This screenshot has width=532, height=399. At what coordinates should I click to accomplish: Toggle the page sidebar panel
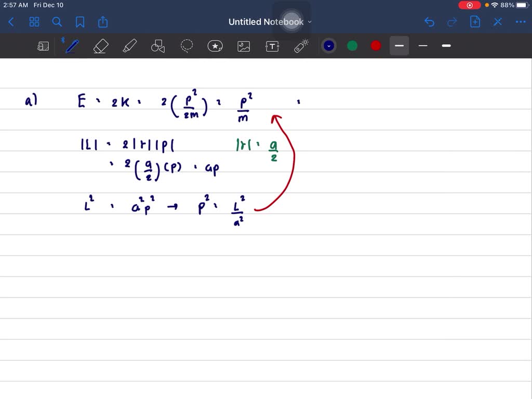pos(43,46)
